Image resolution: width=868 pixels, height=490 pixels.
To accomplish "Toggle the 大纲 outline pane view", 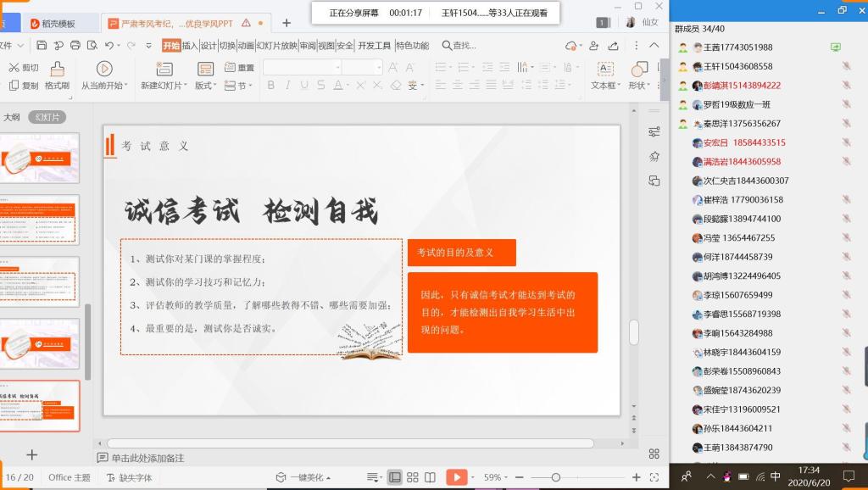I will [x=12, y=117].
